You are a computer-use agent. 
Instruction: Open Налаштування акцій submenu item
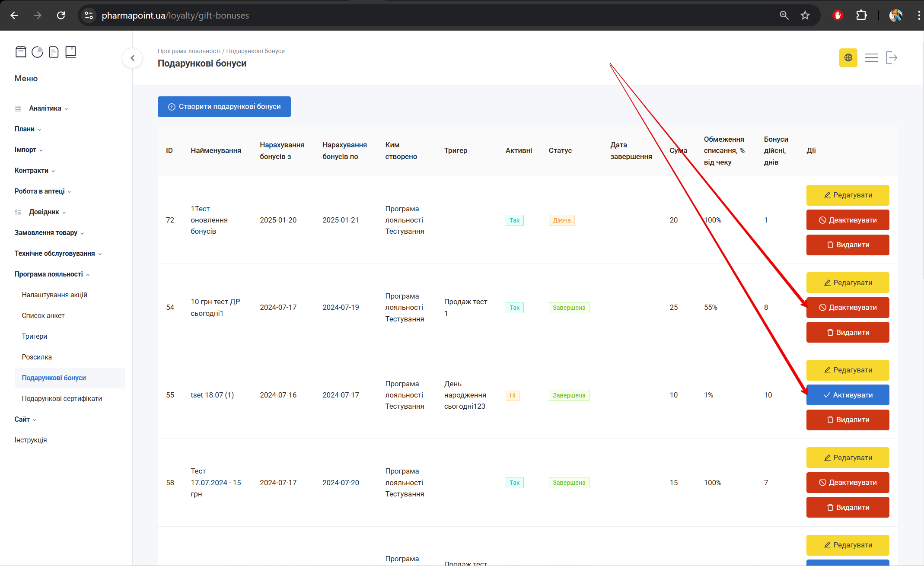coord(54,295)
